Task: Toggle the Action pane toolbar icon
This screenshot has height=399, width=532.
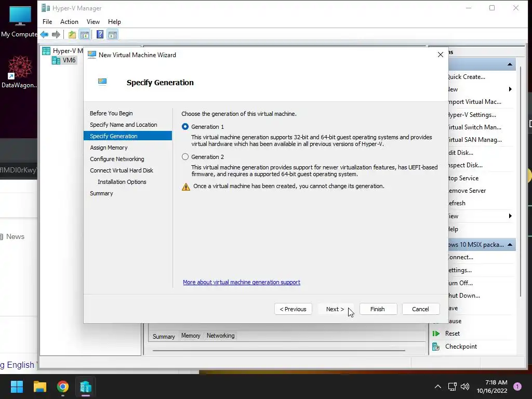Action: [x=113, y=34]
